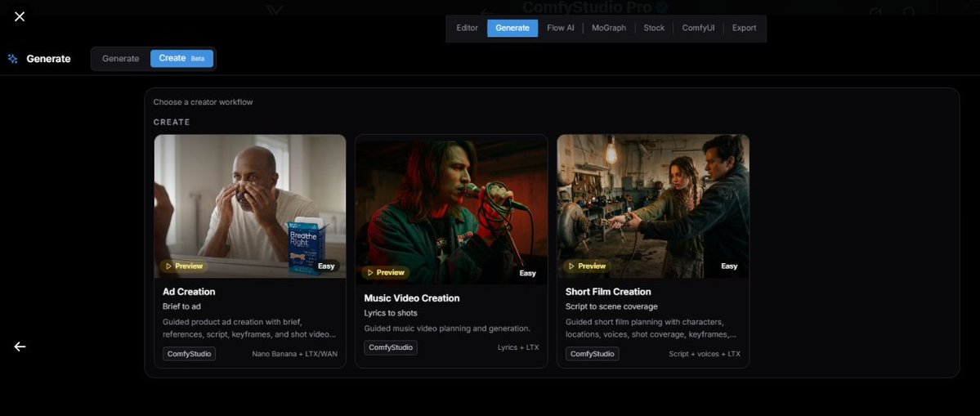Close the overlay with the X icon
Screen dimensions: 980x416
coord(20,16)
